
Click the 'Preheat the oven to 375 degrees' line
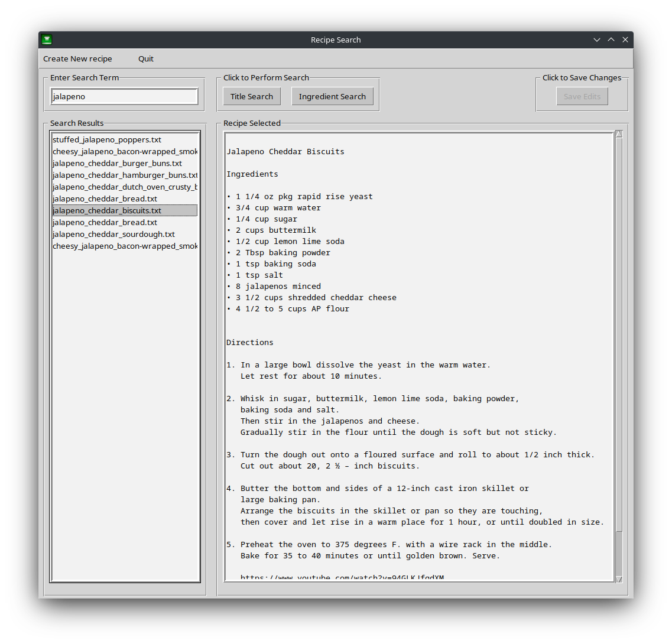pos(389,545)
